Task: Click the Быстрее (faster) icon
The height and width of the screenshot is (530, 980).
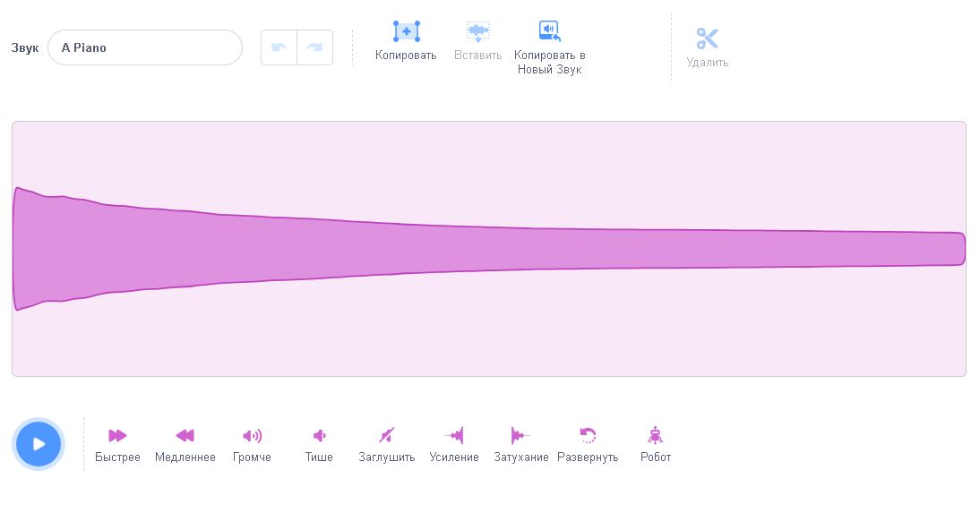Action: coord(117,436)
